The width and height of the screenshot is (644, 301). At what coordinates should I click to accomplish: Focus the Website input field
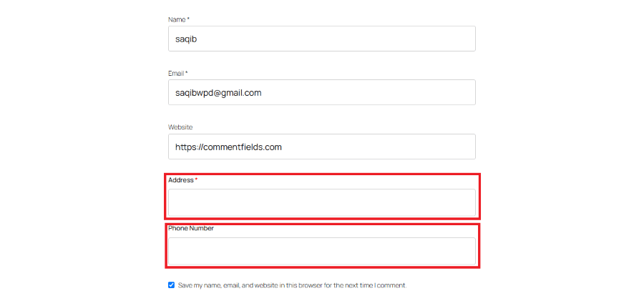322,147
